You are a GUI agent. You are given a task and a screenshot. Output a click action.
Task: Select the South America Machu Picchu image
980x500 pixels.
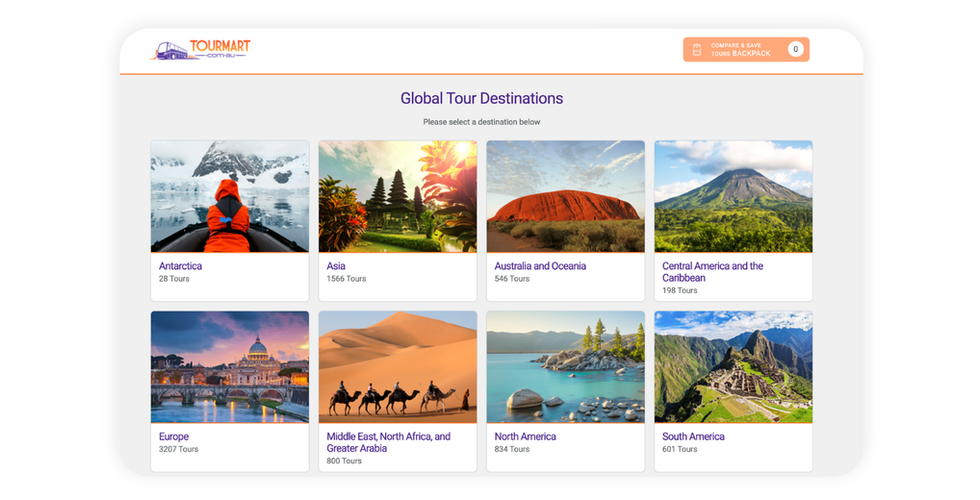pyautogui.click(x=733, y=366)
